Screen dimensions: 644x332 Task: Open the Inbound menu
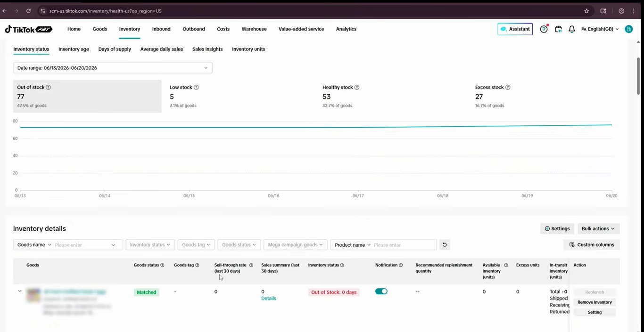[161, 29]
